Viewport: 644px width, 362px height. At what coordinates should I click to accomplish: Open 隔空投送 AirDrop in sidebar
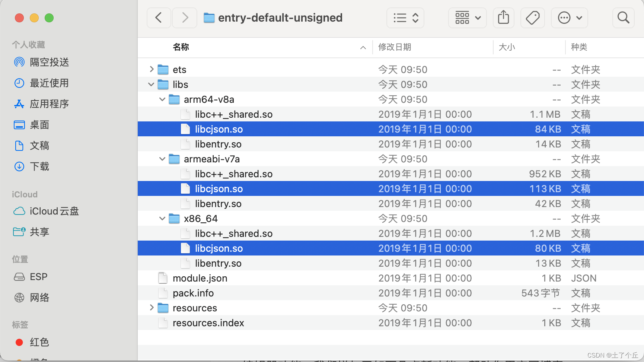point(41,62)
